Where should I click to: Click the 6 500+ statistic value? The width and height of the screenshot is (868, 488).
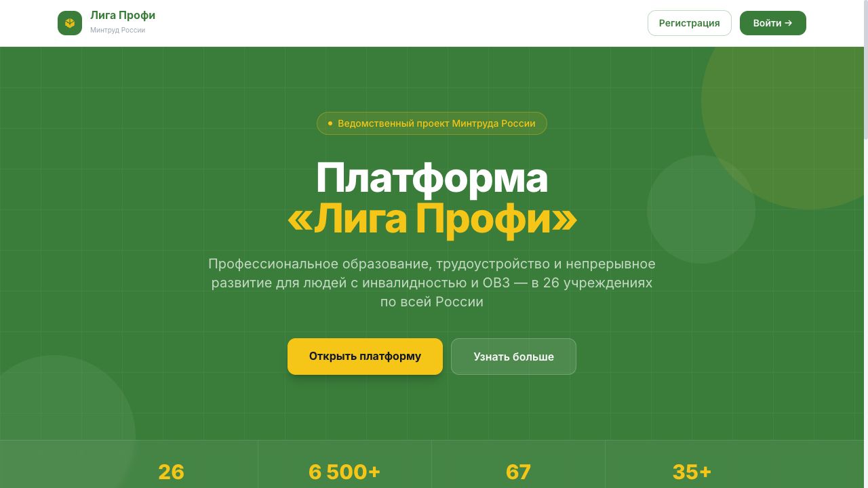pyautogui.click(x=344, y=472)
